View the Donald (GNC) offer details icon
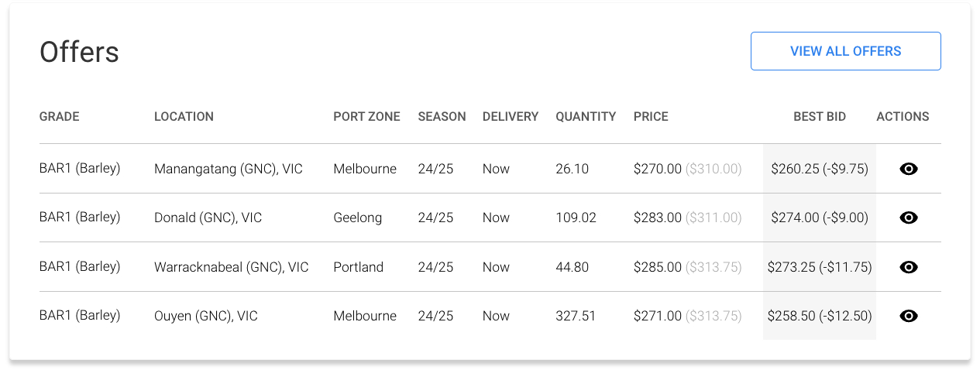The height and width of the screenshot is (370, 980). tap(909, 218)
